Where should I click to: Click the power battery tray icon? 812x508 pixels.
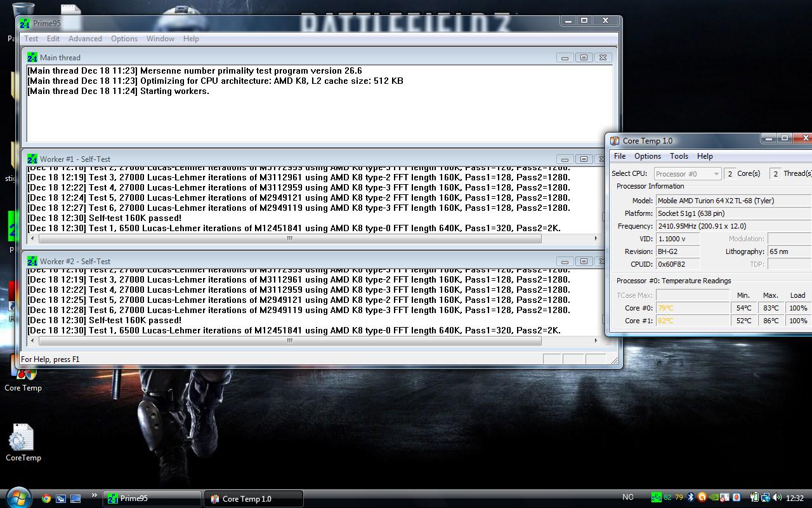(754, 498)
